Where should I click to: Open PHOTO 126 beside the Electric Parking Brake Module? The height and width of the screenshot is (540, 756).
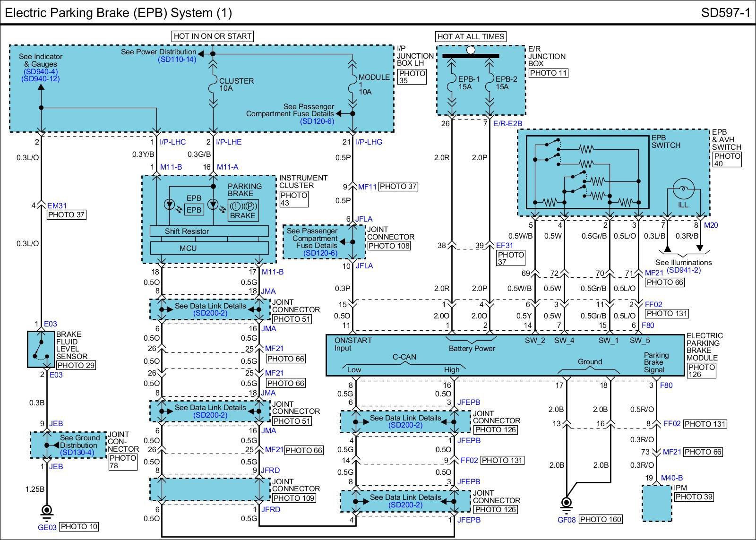pos(701,370)
